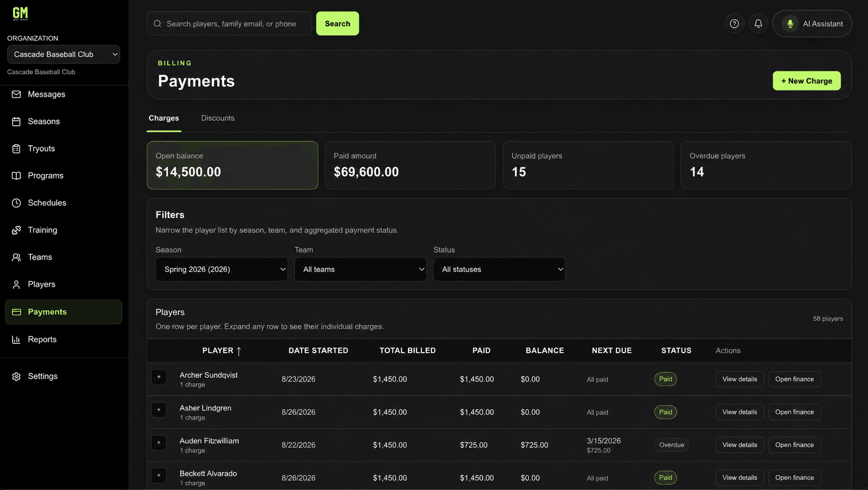Switch to the Discounts tab
Image resolution: width=868 pixels, height=490 pixels.
pyautogui.click(x=218, y=118)
